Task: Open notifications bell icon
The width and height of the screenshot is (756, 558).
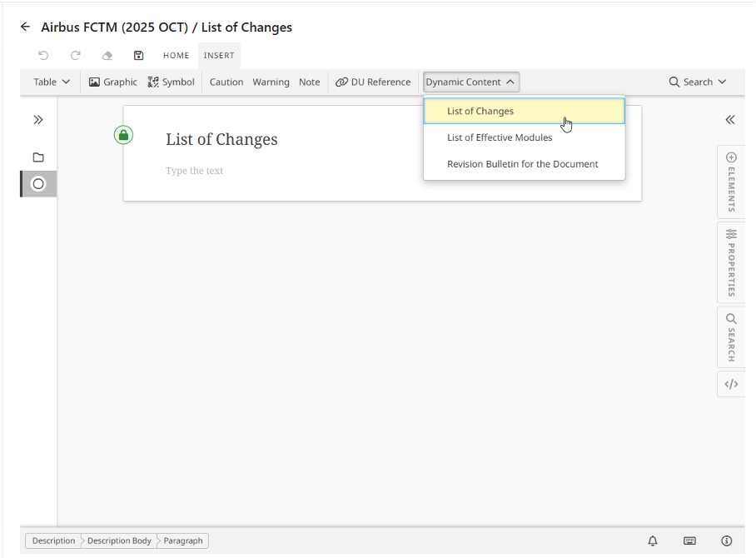Action: [652, 541]
